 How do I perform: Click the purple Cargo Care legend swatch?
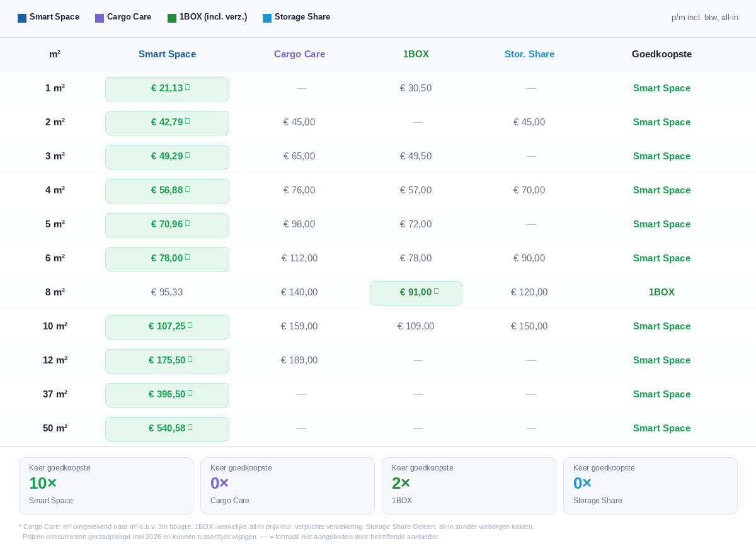pos(100,18)
